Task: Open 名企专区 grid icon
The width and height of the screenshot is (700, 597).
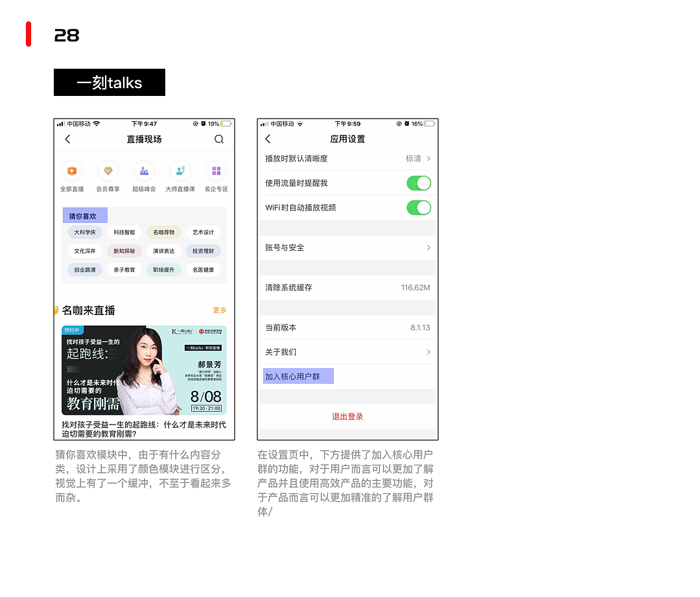Action: (x=216, y=171)
